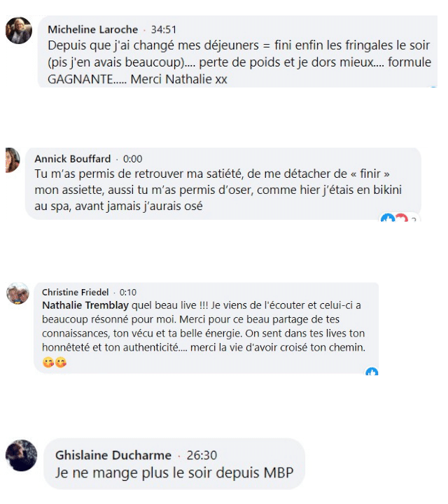Click the like reaction icon on Annick's comment
The image size is (448, 504).
387,217
